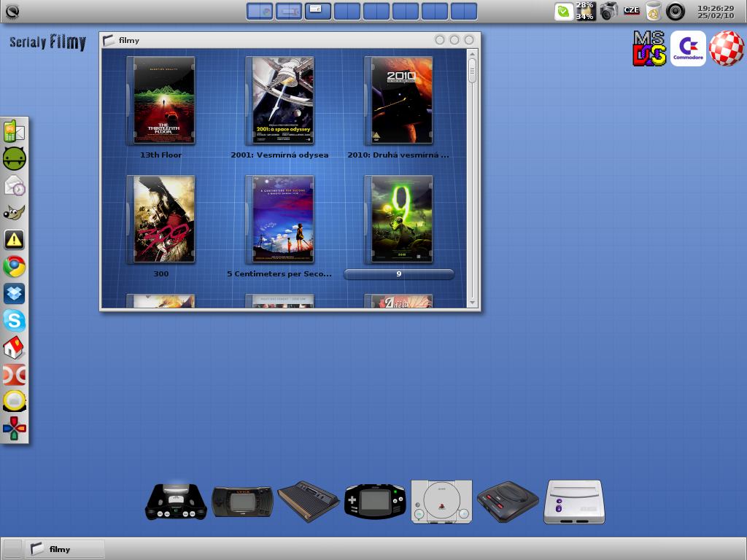Launch the red double-C icon app
This screenshot has height=560, width=747.
coord(15,375)
